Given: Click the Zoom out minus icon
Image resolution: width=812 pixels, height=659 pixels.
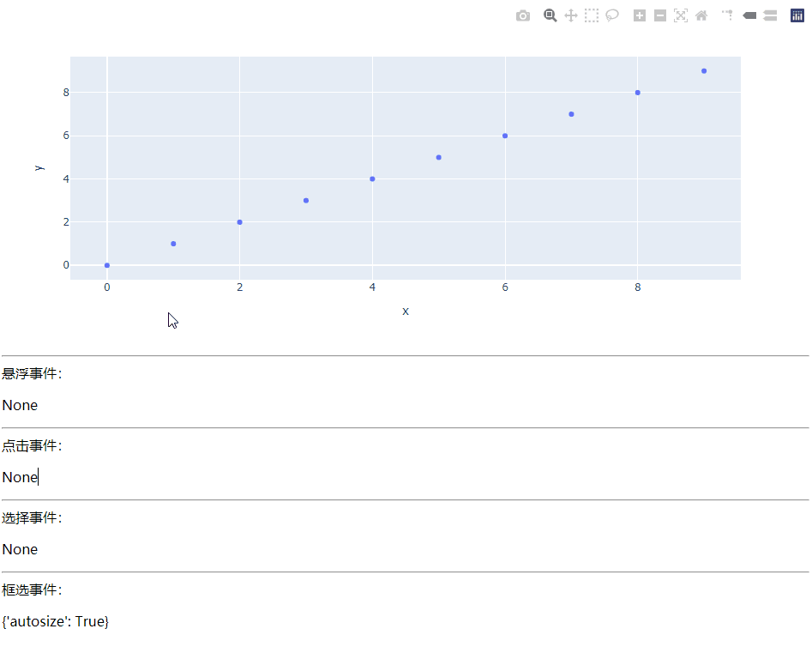Looking at the screenshot, I should click(660, 15).
